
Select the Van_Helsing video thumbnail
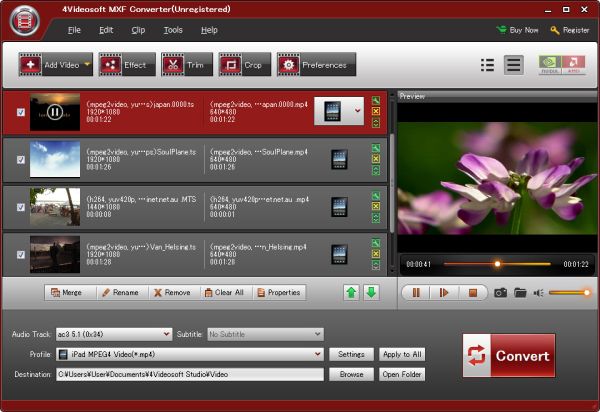point(55,254)
